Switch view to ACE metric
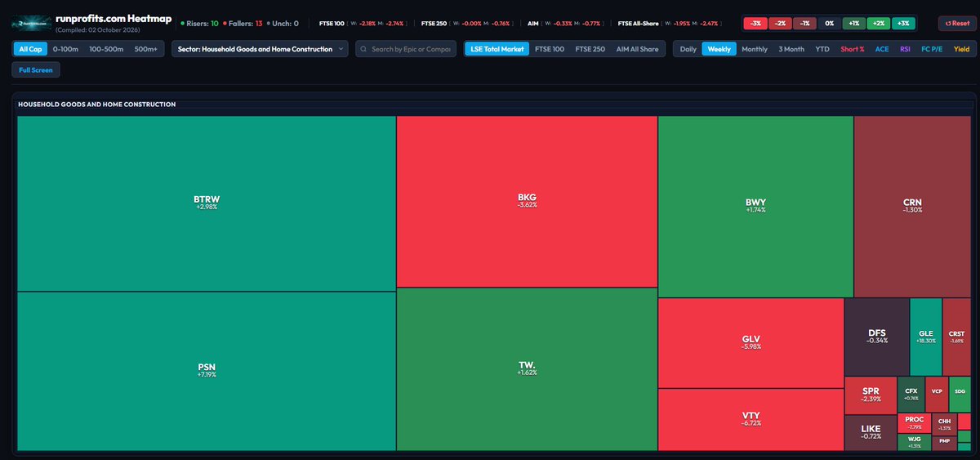Screen dimensions: 980x460 pyautogui.click(x=882, y=49)
